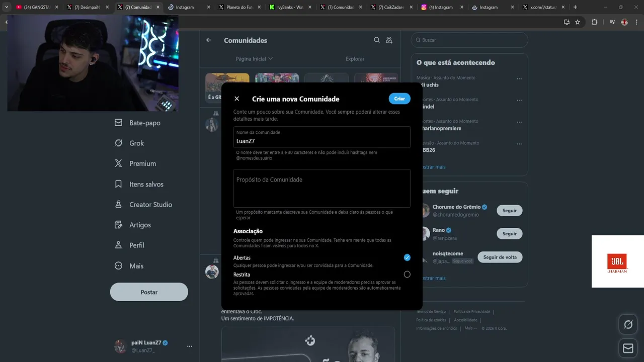Click the Criar button

[399, 99]
